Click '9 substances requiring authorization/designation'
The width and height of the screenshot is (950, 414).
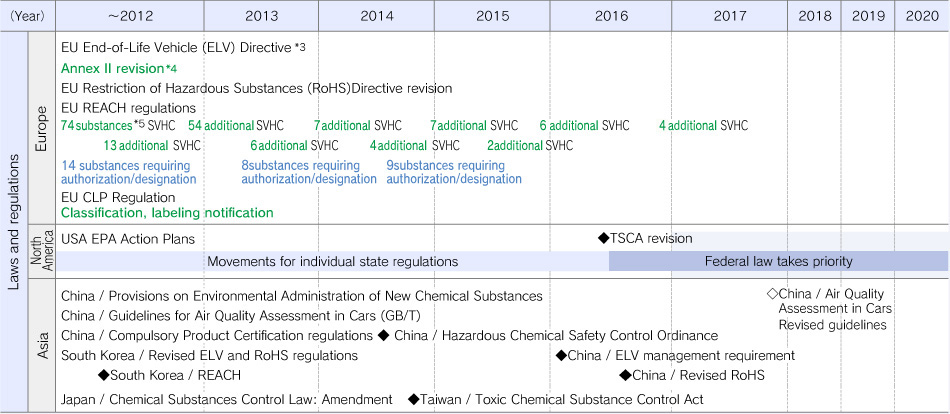454,172
